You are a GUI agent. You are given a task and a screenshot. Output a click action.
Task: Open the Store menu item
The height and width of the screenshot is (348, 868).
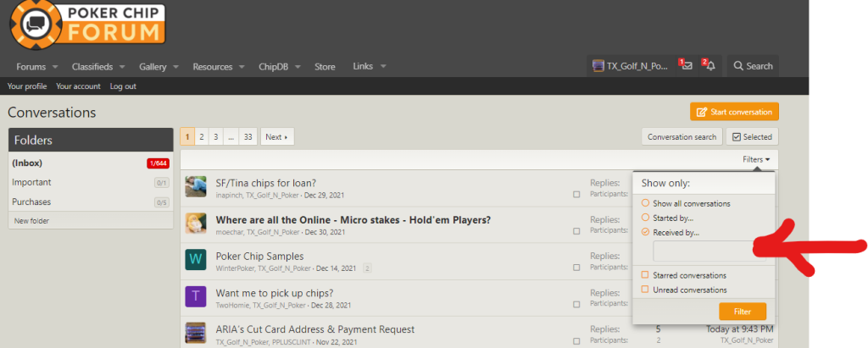pyautogui.click(x=325, y=67)
